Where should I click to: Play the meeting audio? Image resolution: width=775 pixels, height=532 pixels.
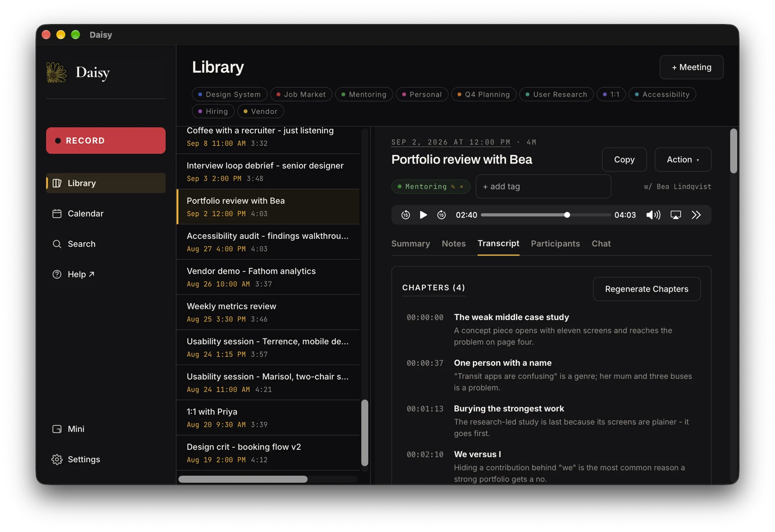tap(423, 215)
